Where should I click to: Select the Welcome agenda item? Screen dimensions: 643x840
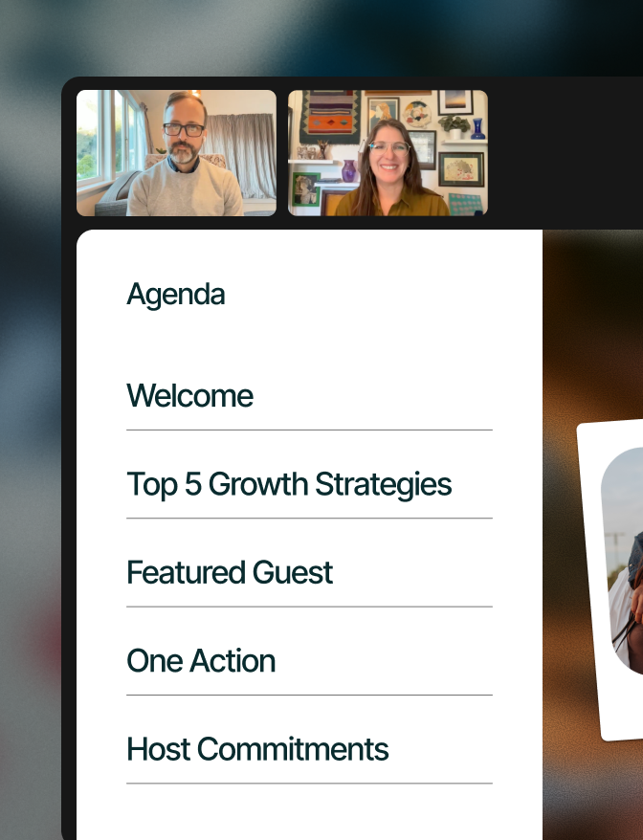tap(189, 396)
